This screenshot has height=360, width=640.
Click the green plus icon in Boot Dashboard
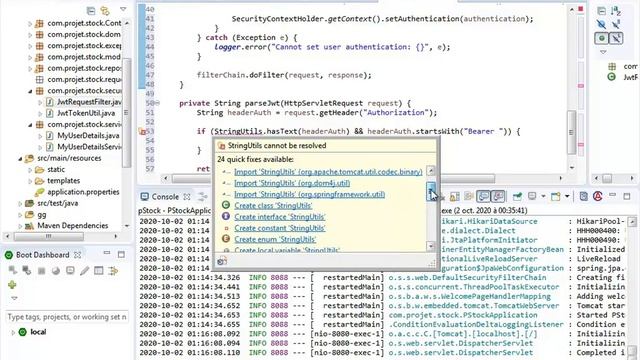12,284
